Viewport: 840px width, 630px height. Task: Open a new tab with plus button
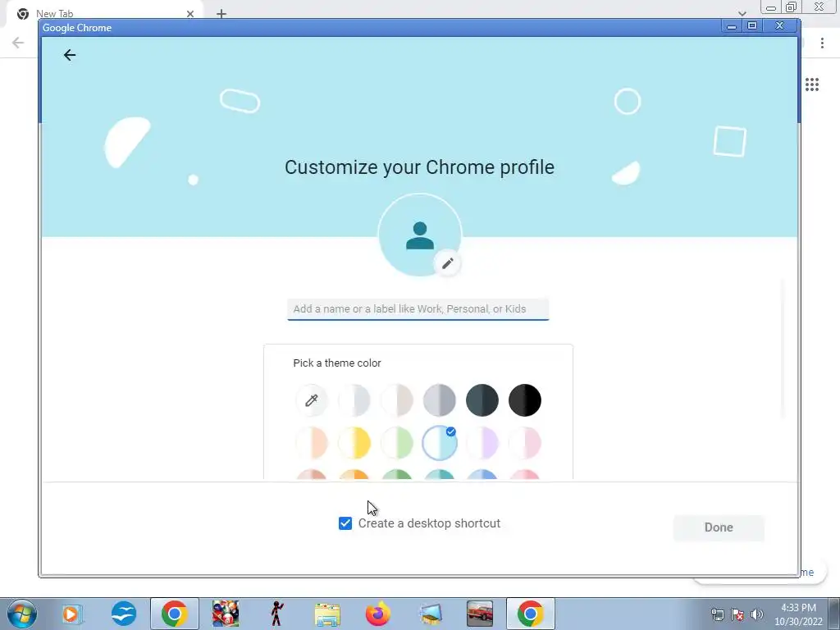click(221, 14)
